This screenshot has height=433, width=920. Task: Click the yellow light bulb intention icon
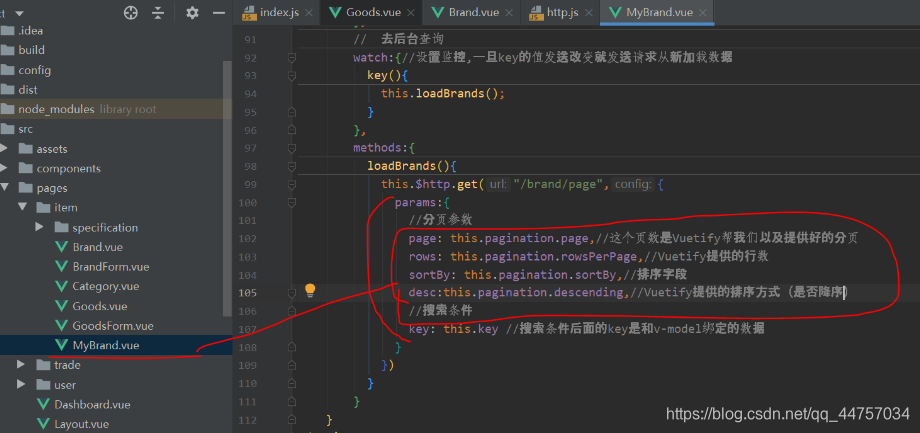pyautogui.click(x=310, y=290)
